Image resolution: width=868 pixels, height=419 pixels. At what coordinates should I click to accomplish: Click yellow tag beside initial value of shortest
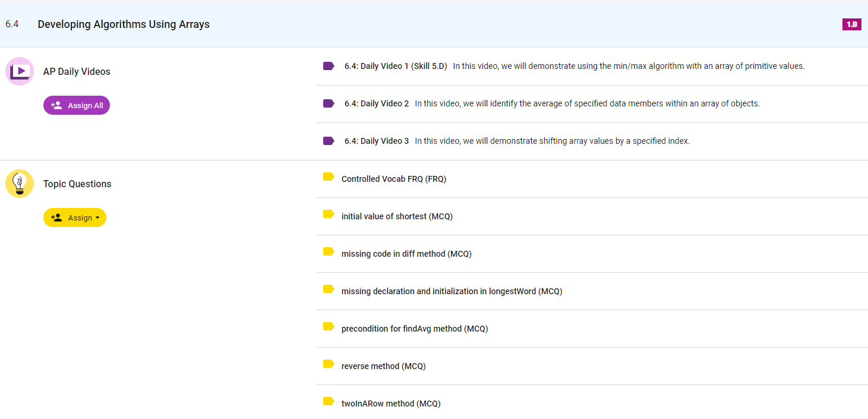[x=329, y=214]
